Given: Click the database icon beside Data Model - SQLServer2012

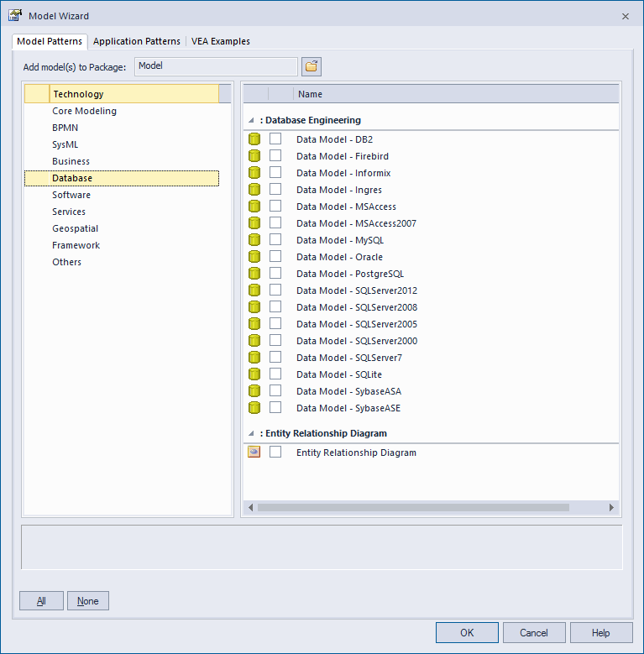Looking at the screenshot, I should point(254,290).
